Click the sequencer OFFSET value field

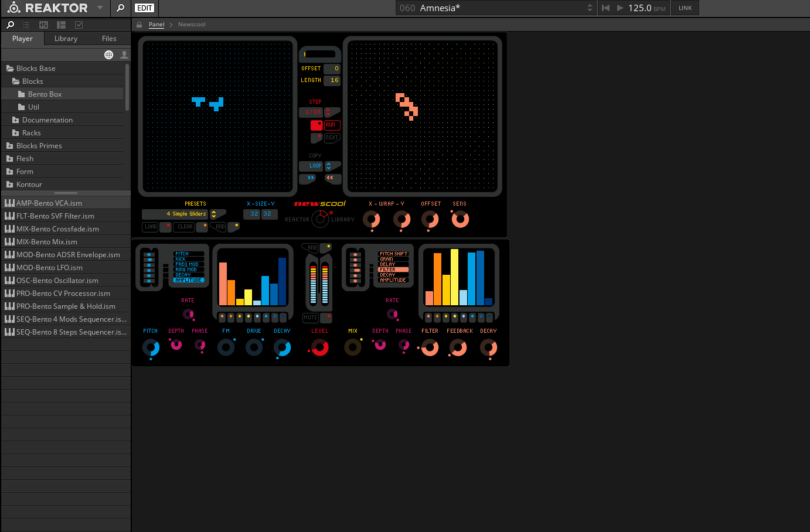(x=332, y=69)
